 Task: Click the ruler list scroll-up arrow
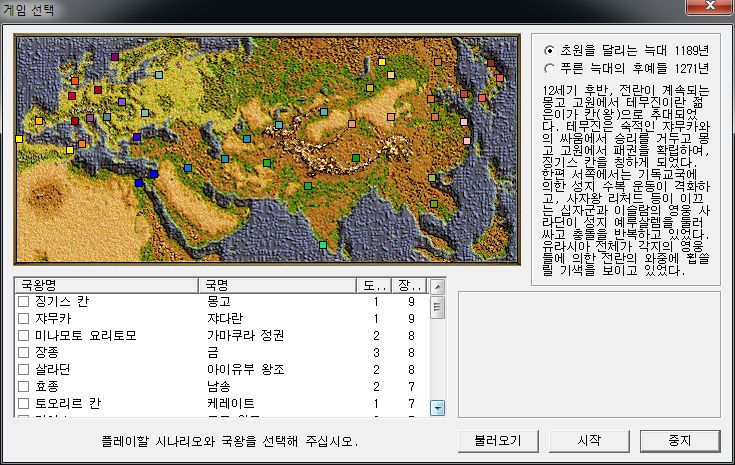tap(437, 286)
